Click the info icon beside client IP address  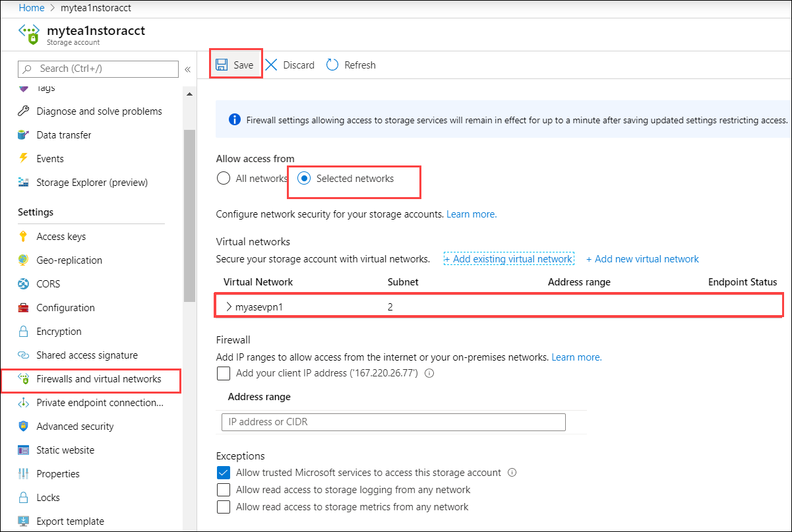coord(429,373)
